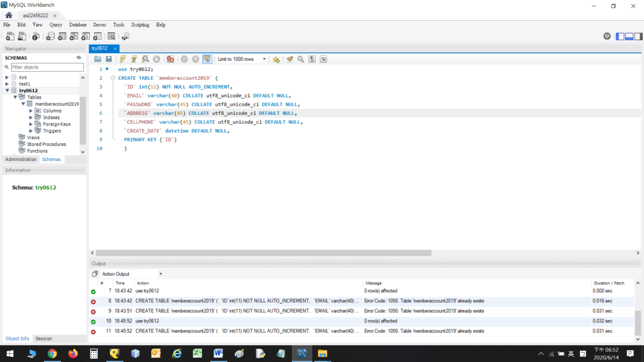Close the aa22456222 connection tab
The image size is (644, 362).
click(55, 16)
